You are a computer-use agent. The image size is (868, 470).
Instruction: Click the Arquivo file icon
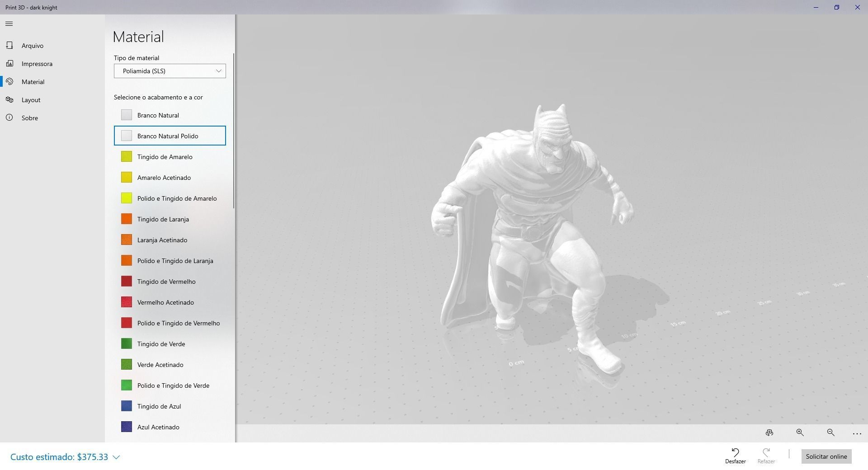(x=9, y=45)
